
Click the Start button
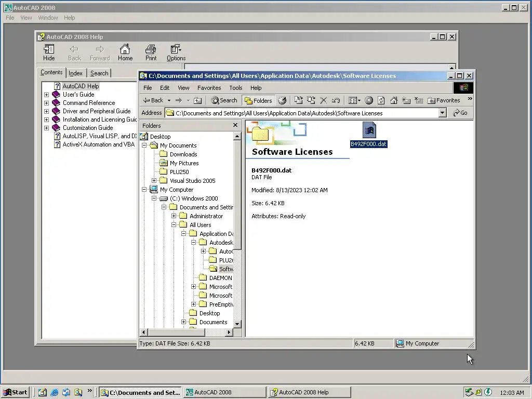[x=15, y=393]
